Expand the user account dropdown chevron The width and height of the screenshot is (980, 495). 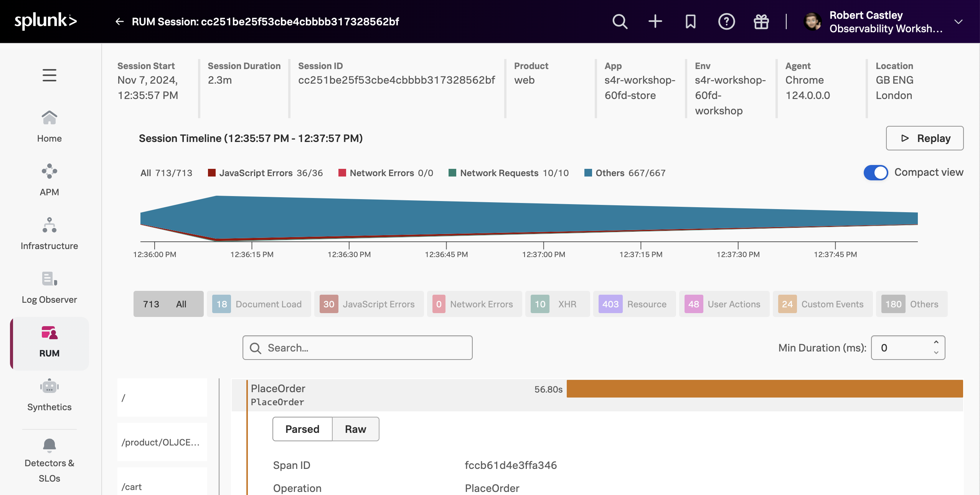[958, 21]
